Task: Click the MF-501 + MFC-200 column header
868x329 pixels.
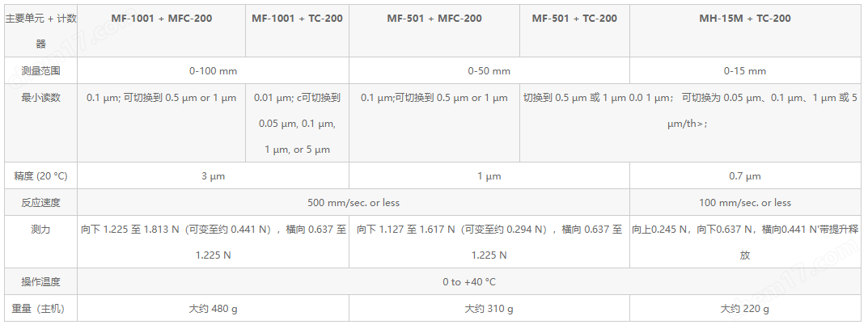Action: coord(434,18)
